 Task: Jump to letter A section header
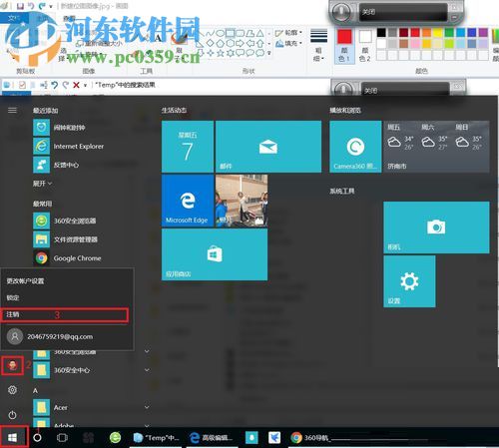click(35, 391)
